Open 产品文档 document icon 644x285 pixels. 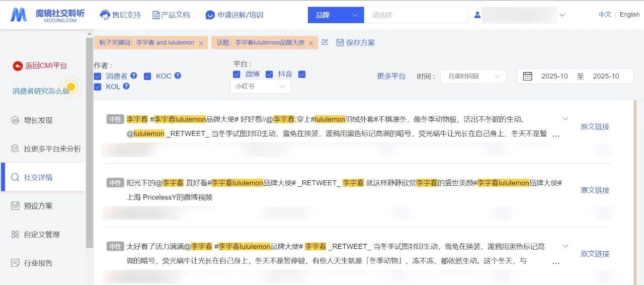coord(156,15)
